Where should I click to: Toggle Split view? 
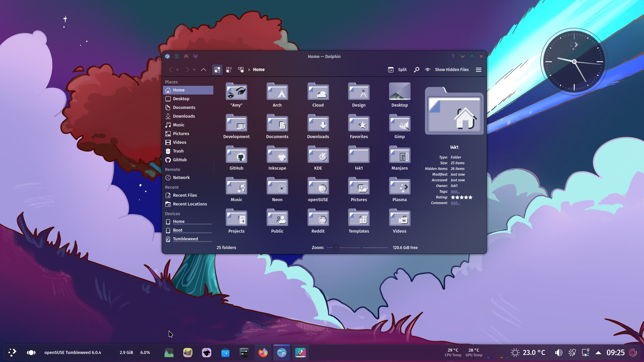(397, 70)
